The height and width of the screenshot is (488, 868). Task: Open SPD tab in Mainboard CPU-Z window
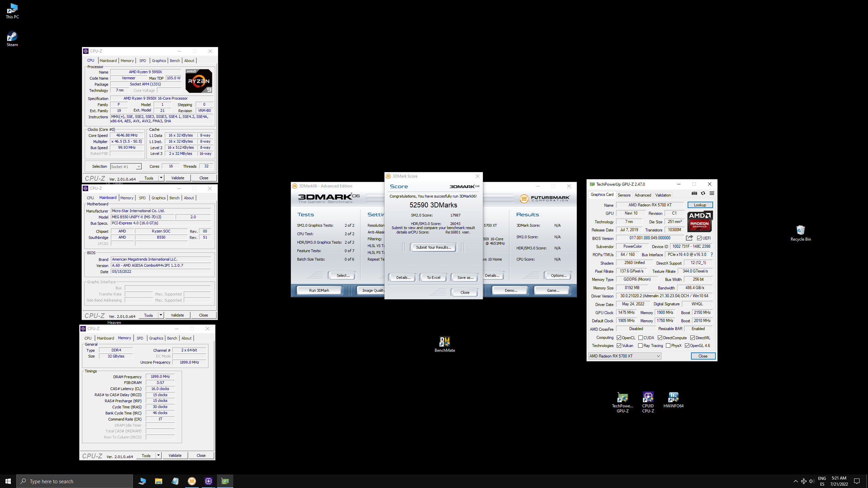pos(142,198)
